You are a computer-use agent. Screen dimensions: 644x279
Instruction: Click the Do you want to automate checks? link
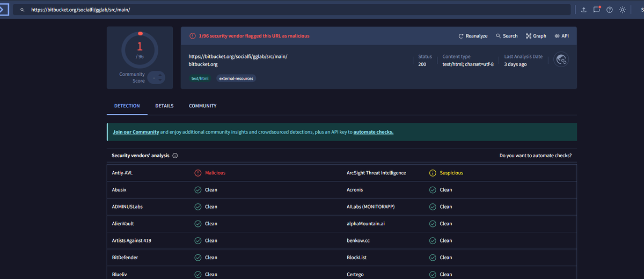[x=535, y=156]
